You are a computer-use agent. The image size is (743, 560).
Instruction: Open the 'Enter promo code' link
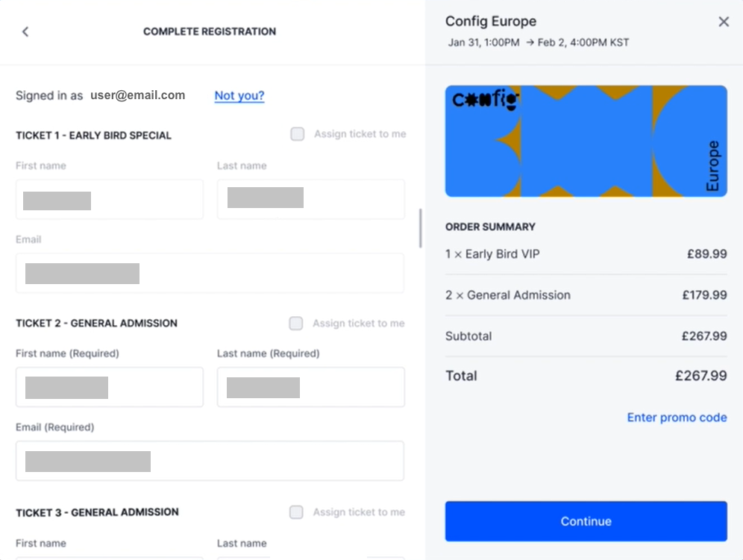click(677, 418)
